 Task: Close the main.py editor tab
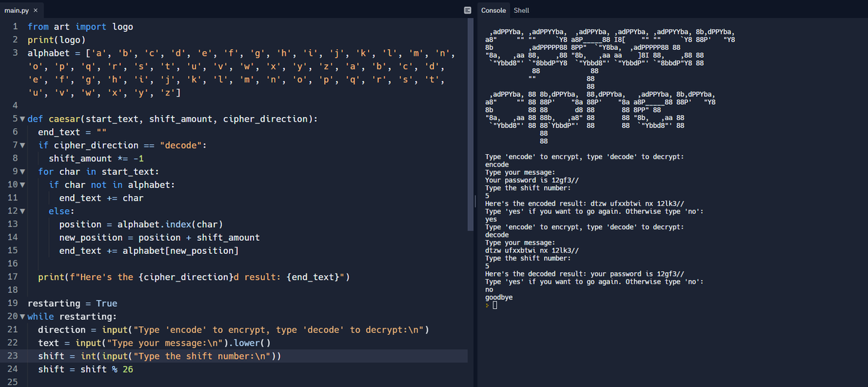[x=36, y=9]
